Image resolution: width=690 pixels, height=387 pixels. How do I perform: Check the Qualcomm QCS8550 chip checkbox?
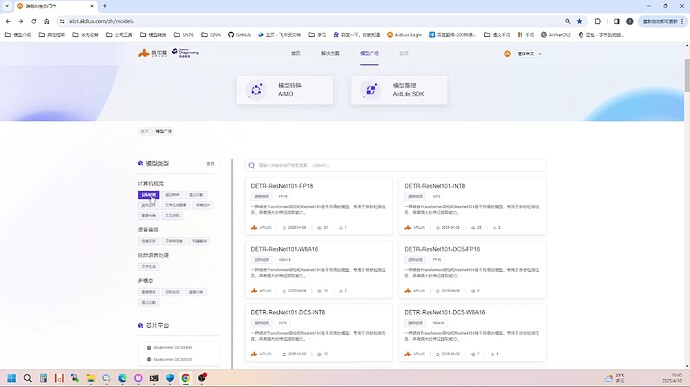pyautogui.click(x=149, y=360)
